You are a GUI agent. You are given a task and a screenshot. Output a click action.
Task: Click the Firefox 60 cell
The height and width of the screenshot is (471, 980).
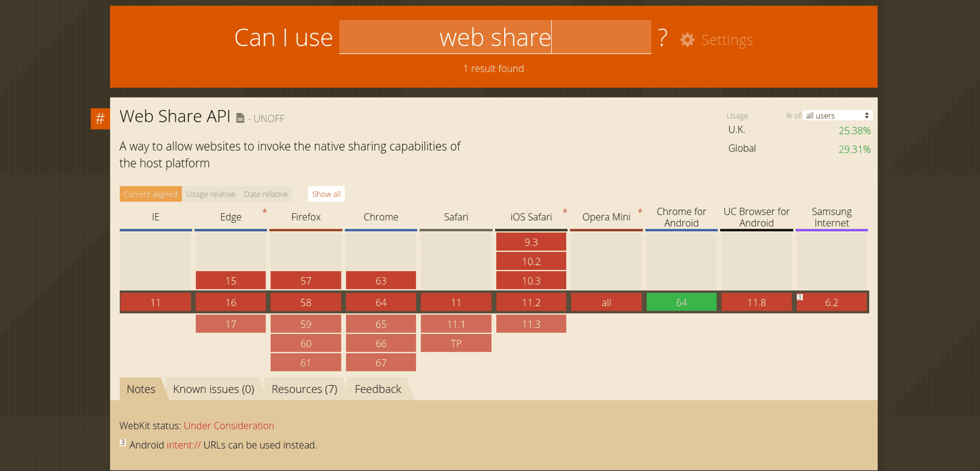coord(306,343)
